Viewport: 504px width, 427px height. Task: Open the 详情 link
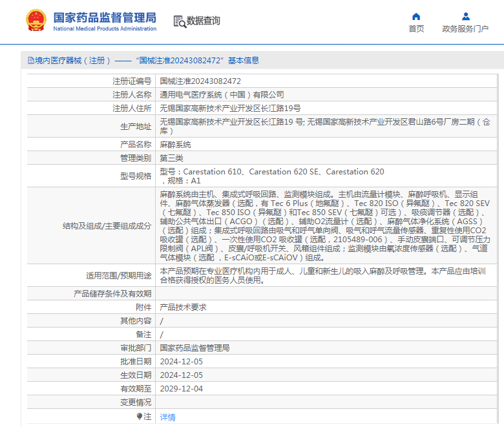coord(167,417)
